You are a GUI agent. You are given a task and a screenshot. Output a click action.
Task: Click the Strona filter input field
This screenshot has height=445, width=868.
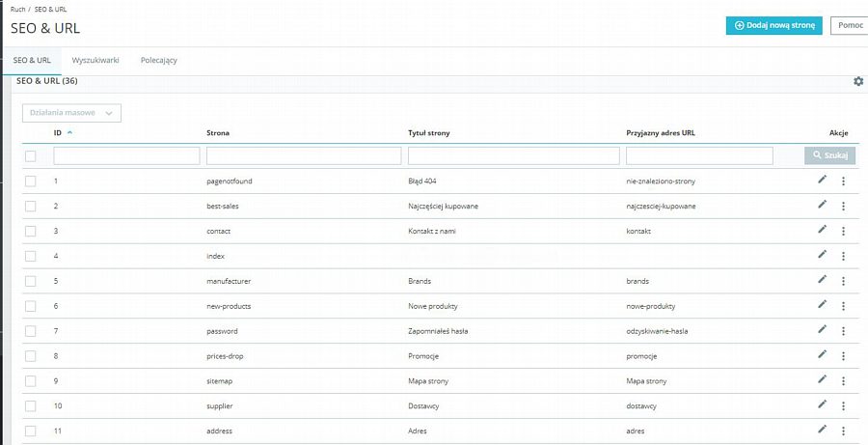[x=304, y=155]
